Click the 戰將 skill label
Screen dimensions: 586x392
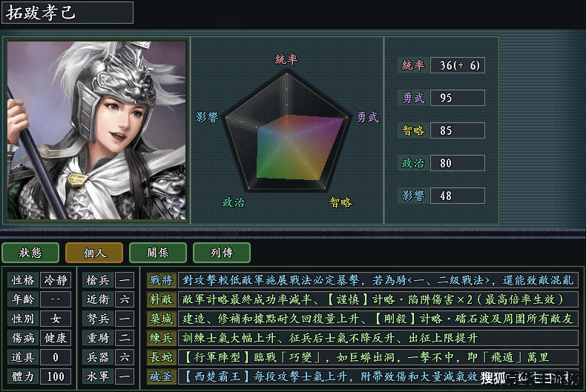click(x=162, y=280)
